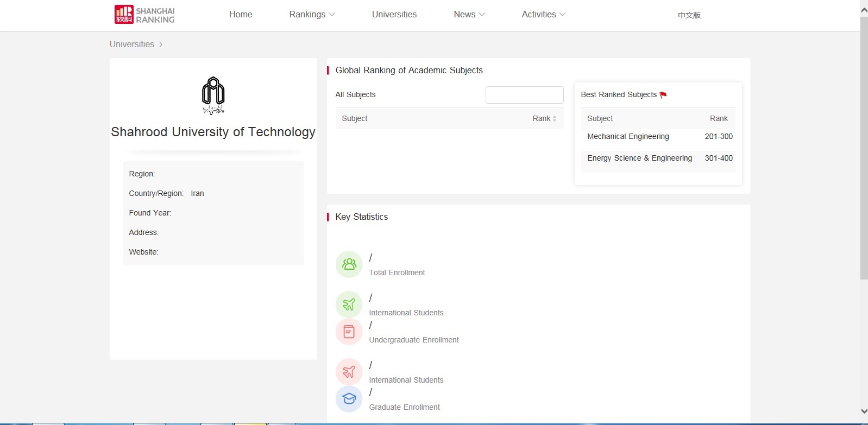The height and width of the screenshot is (425, 868).
Task: Click the All Subjects search input field
Action: 525,95
